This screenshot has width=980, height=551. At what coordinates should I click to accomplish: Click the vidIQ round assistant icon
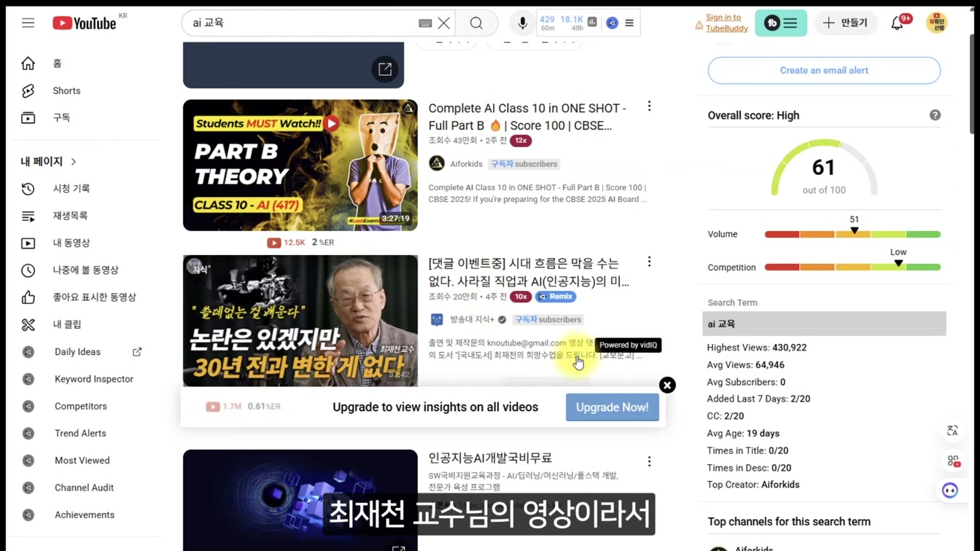coord(949,491)
